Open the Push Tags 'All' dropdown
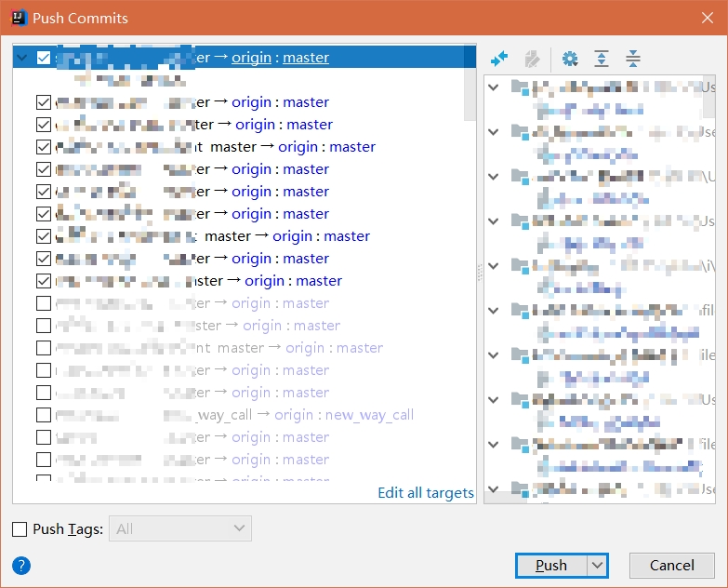 click(180, 528)
